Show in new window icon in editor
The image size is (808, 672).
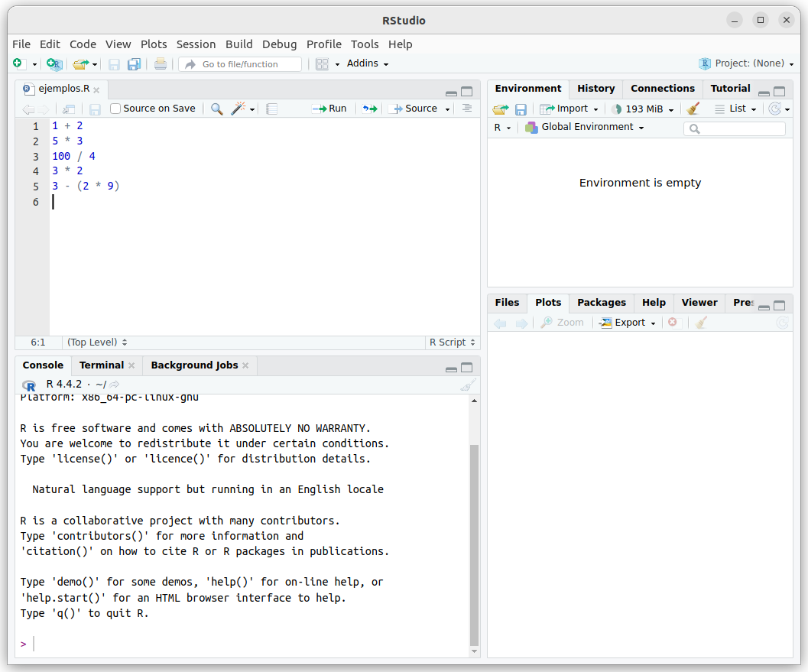click(x=69, y=109)
